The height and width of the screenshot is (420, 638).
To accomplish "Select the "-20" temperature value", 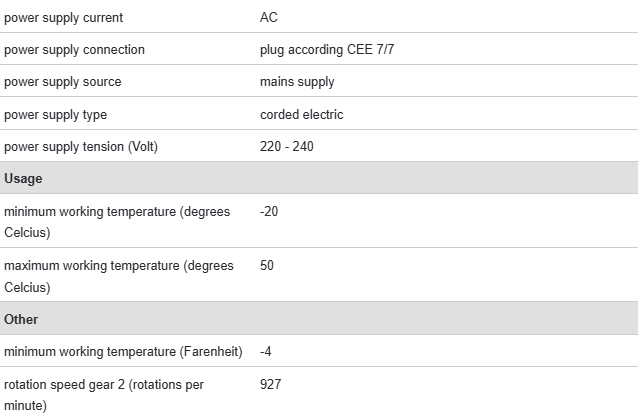I will click(268, 212).
